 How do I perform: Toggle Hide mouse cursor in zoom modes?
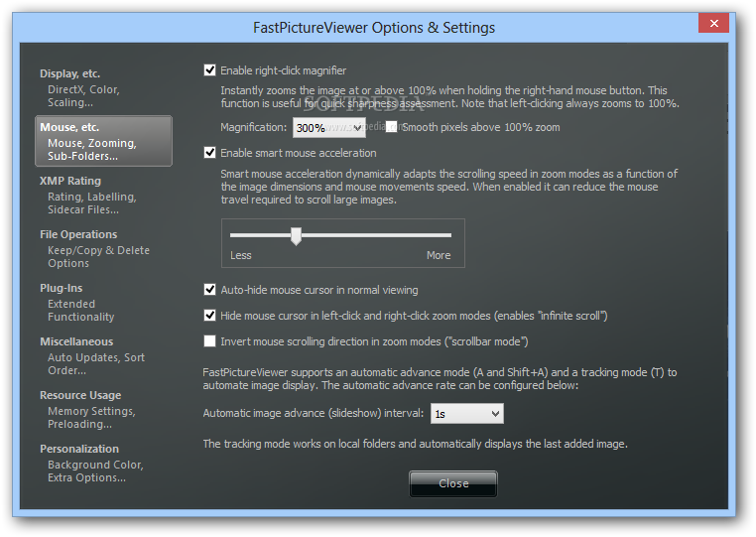209,316
